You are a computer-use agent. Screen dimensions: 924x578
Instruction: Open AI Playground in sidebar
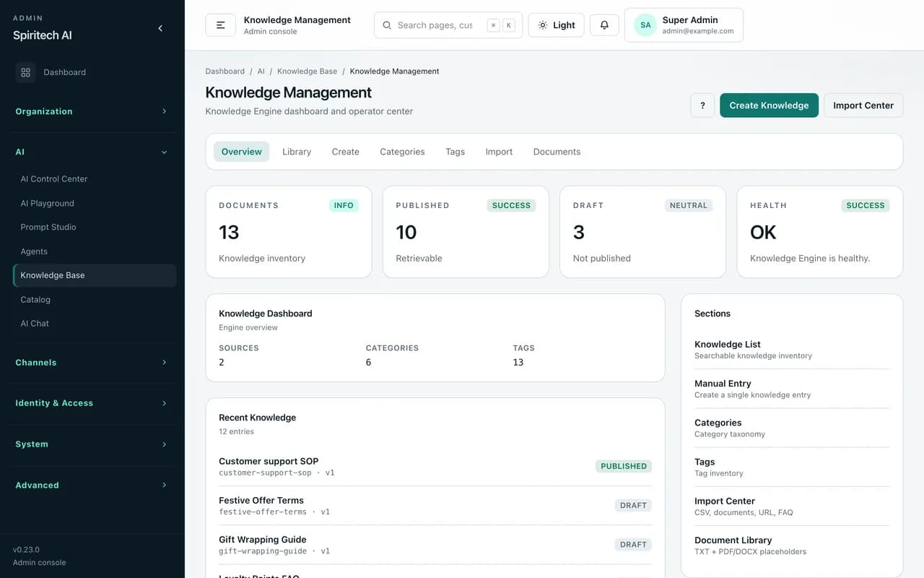95,203
